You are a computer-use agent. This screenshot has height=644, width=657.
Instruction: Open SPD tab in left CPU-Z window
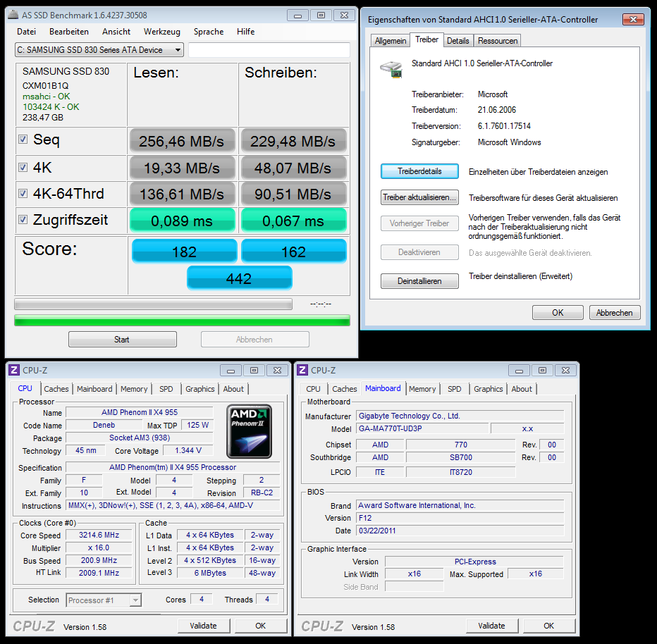click(166, 389)
